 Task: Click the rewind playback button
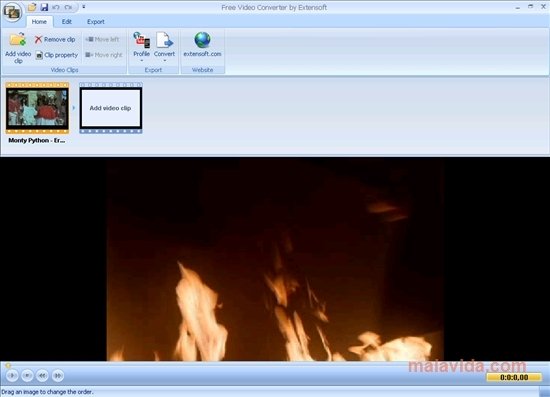42,376
